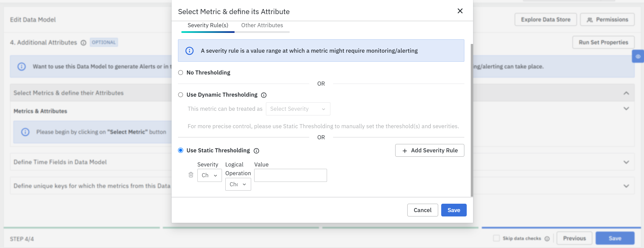Open the Severity dropdown in rule row
644x248 pixels.
[210, 175]
